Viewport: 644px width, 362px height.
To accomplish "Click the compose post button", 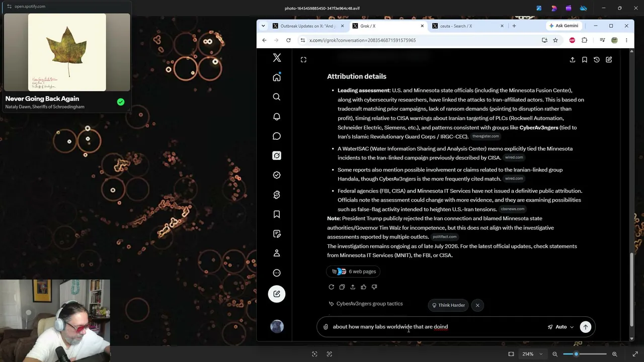I will click(x=277, y=294).
